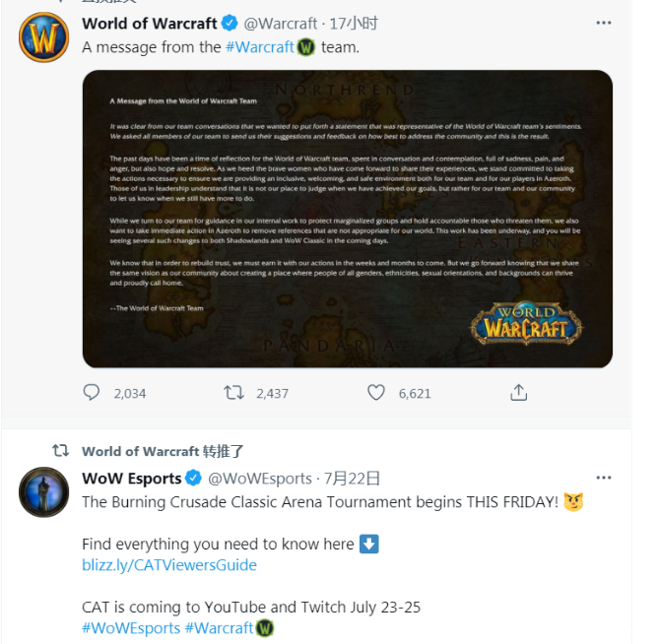Viewport: 658px width, 644px height.
Task: Open the team message image
Action: point(348,219)
